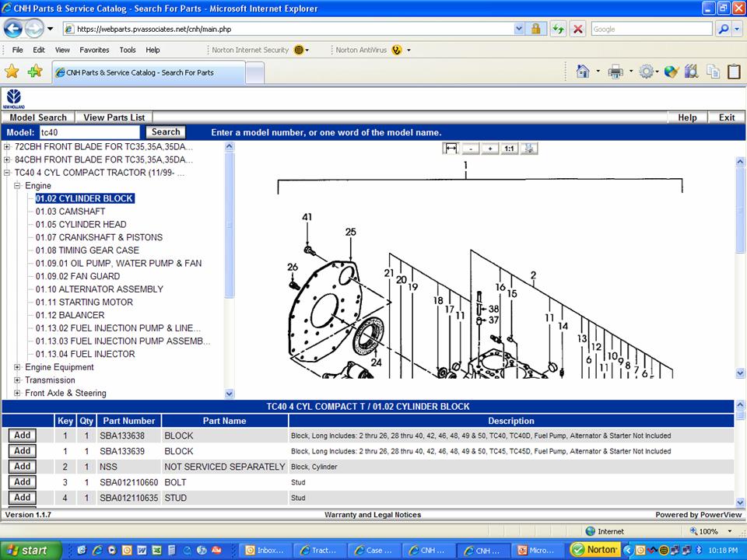Reset diagram to 1:1 scale
This screenshot has height=560, width=747.
coord(509,149)
